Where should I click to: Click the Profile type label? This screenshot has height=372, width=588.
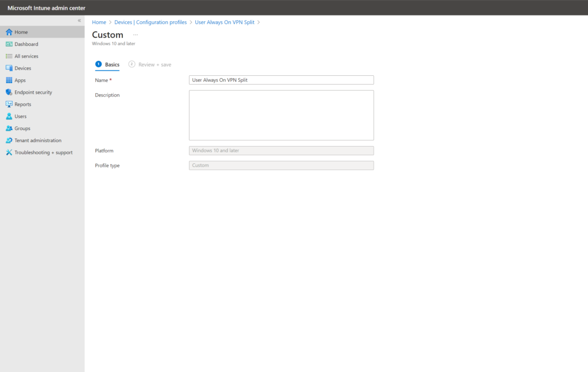pyautogui.click(x=107, y=166)
